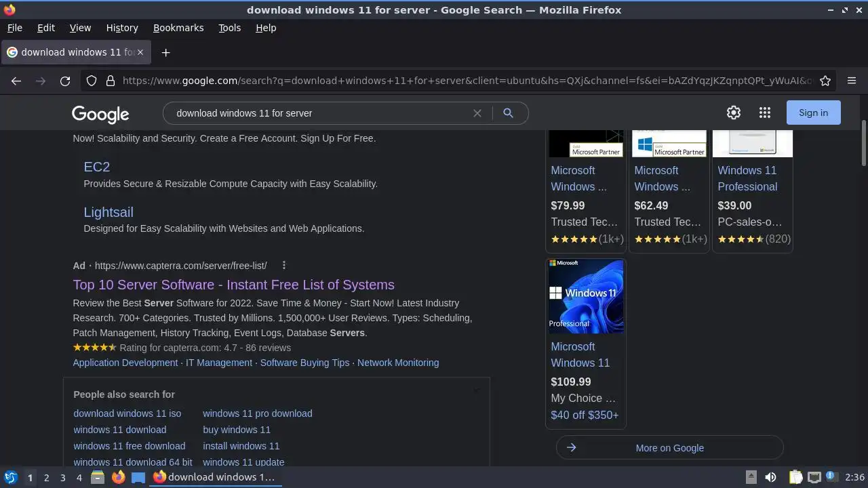Open Windows 11 Professional $39.00 listing
Image resolution: width=868 pixels, height=488 pixels.
tap(747, 178)
